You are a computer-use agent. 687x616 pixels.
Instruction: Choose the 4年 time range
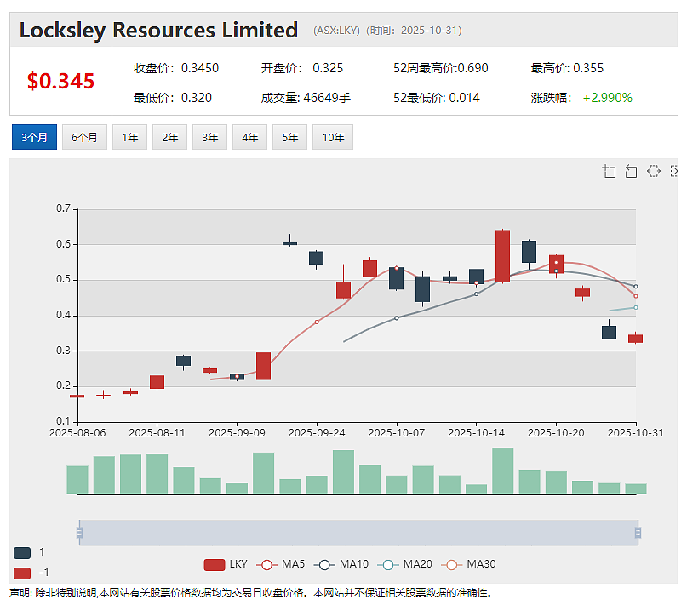click(249, 137)
